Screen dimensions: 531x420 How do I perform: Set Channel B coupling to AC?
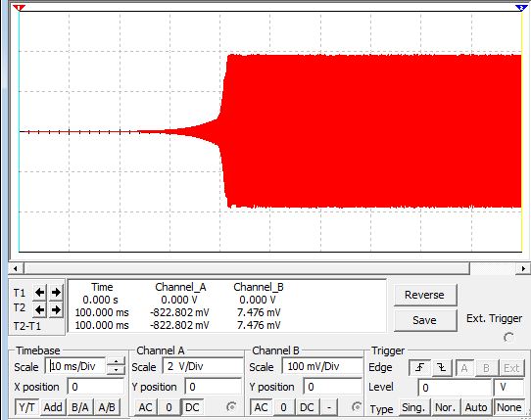(x=261, y=407)
